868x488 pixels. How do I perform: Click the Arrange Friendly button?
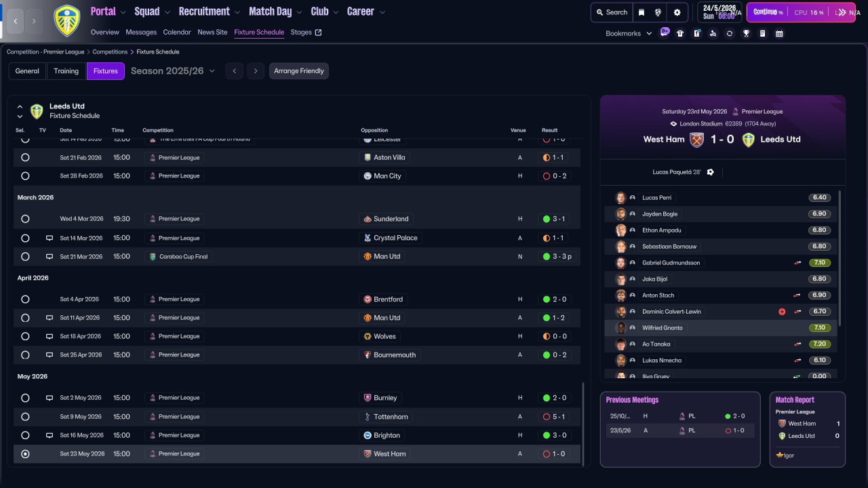click(299, 71)
